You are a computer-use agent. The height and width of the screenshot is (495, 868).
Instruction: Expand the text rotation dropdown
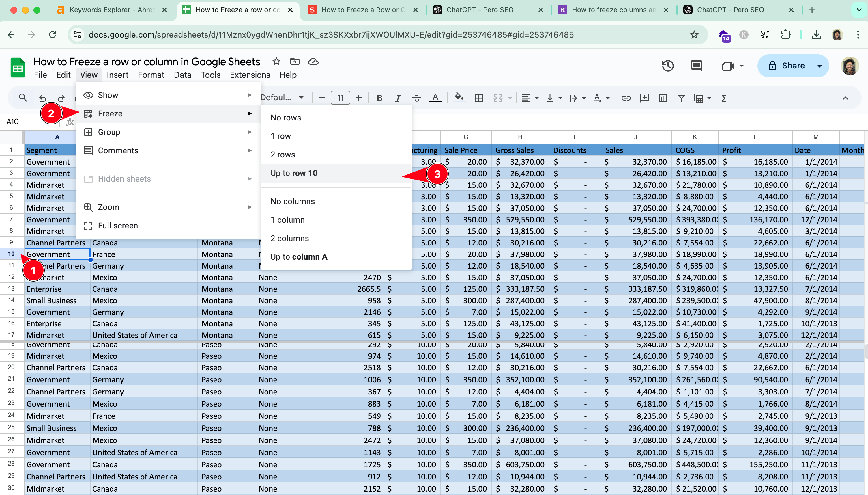[608, 98]
